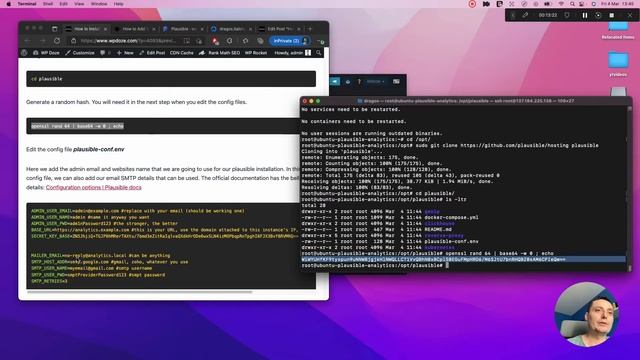Click the code block horizontal scrollbar
The height and width of the screenshot is (360, 640).
(140, 291)
